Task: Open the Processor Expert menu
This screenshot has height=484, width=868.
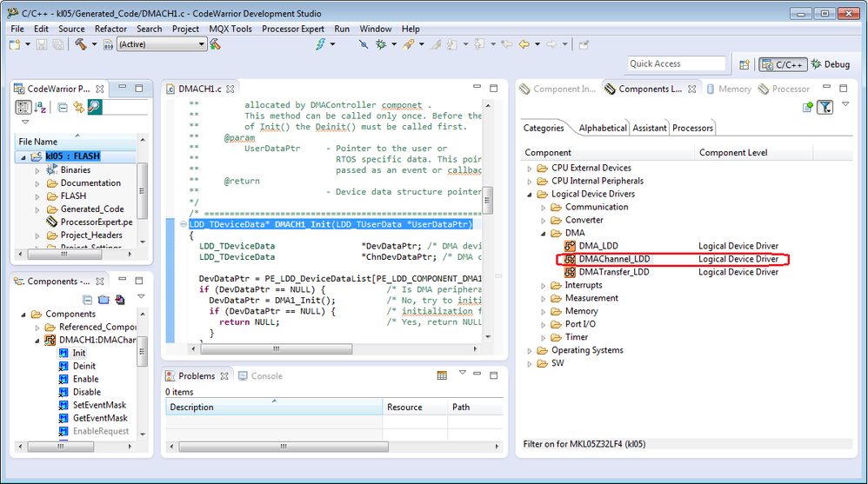Action: pyautogui.click(x=293, y=29)
